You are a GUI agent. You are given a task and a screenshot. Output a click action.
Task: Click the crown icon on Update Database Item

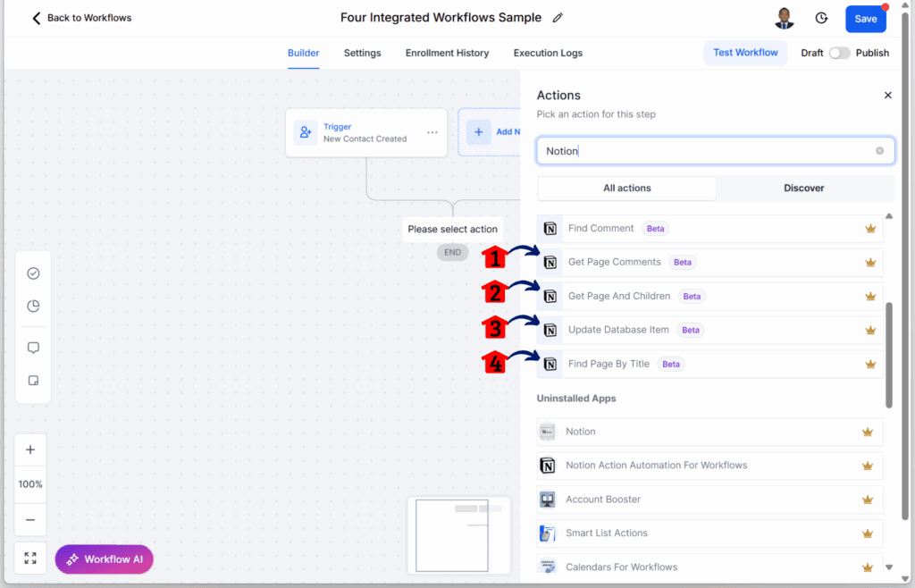pos(870,330)
